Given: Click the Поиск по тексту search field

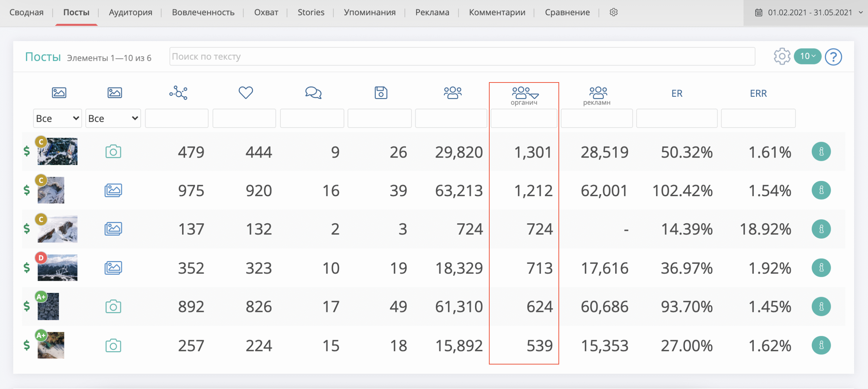Looking at the screenshot, I should 462,56.
